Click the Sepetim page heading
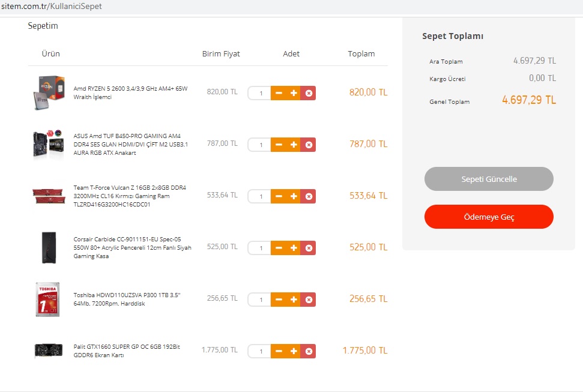The image size is (583, 392). click(x=43, y=26)
